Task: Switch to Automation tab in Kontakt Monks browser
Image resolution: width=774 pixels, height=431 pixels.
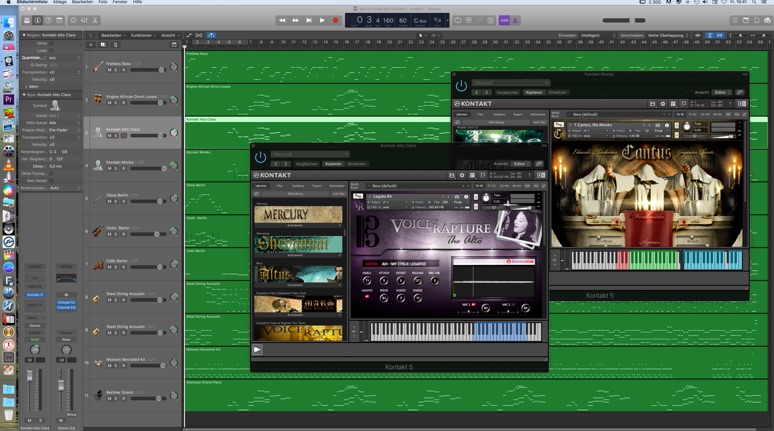Action: pyautogui.click(x=538, y=114)
